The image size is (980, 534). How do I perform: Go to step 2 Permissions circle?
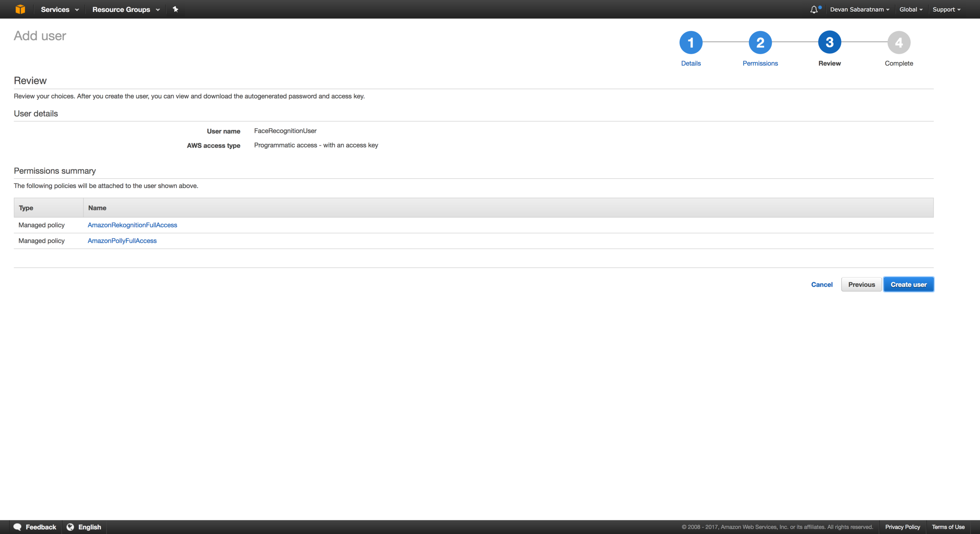point(760,42)
